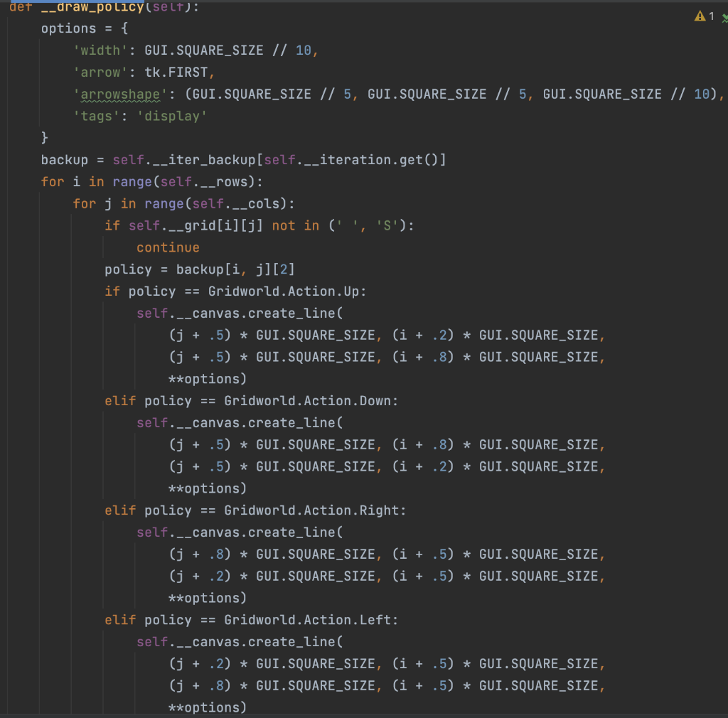Click "range" in the outer for loop
Screen dimensions: 728x718
[132, 181]
